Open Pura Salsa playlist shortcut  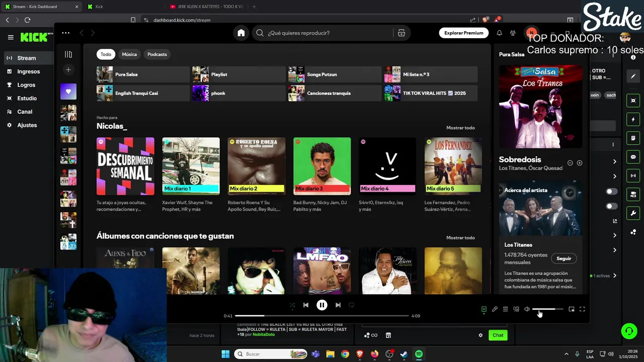click(x=143, y=74)
